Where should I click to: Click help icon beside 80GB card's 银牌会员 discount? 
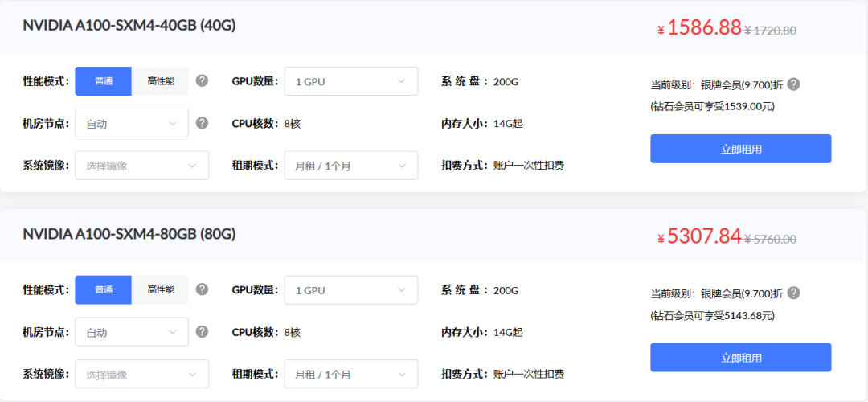tap(794, 293)
